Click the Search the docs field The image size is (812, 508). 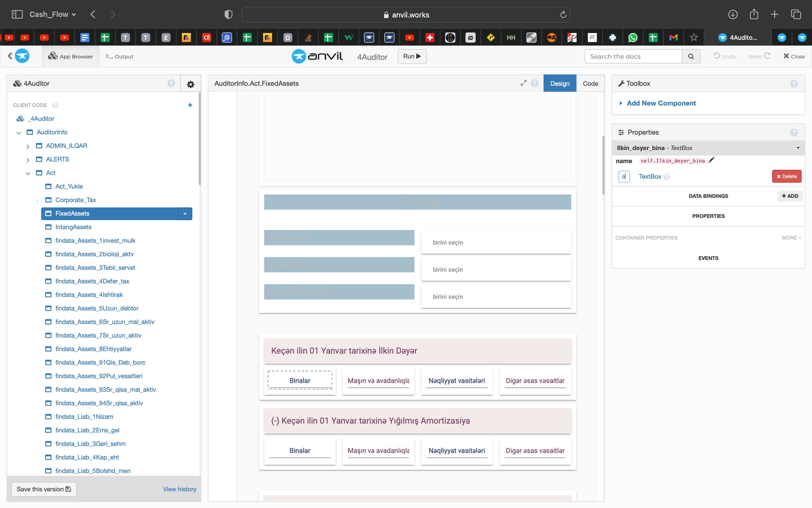(x=633, y=56)
